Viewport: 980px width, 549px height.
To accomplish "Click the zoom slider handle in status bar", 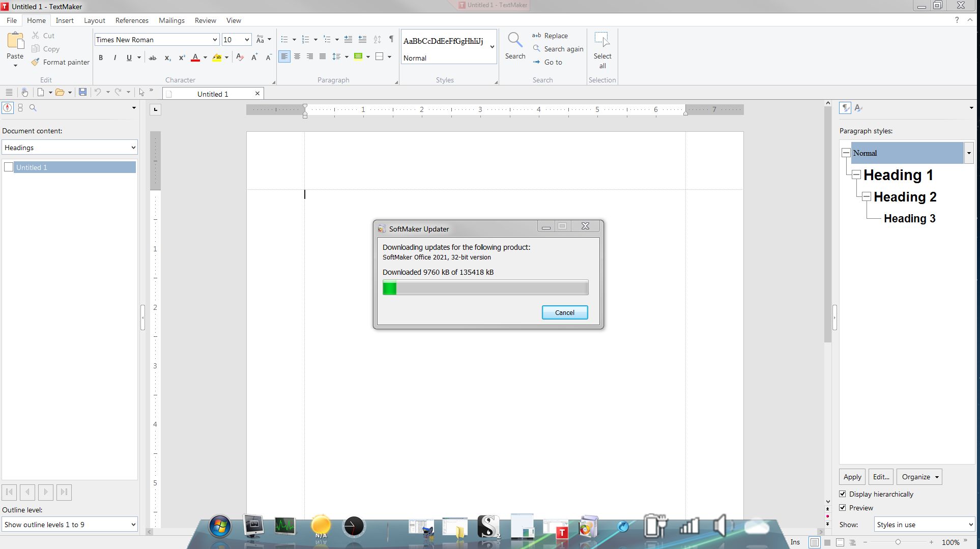I will (898, 542).
